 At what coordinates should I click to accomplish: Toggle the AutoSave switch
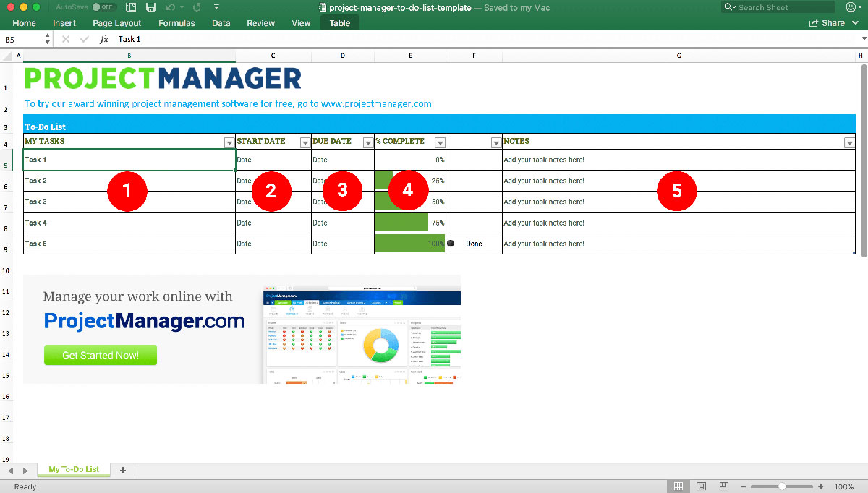pyautogui.click(x=105, y=7)
